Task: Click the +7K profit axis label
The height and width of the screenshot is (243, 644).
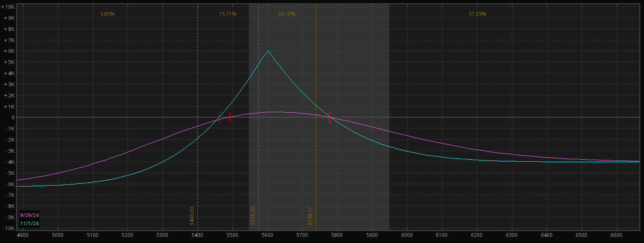Action: pyautogui.click(x=9, y=40)
